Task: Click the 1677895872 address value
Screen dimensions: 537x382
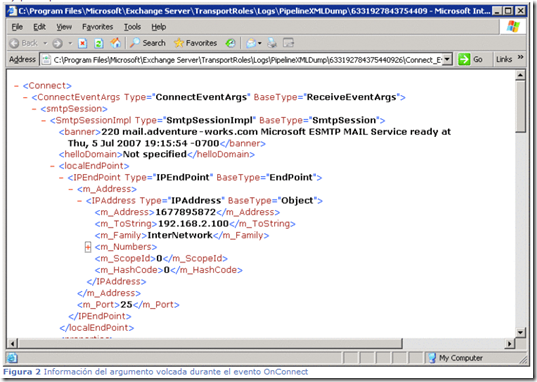Action: 186,212
